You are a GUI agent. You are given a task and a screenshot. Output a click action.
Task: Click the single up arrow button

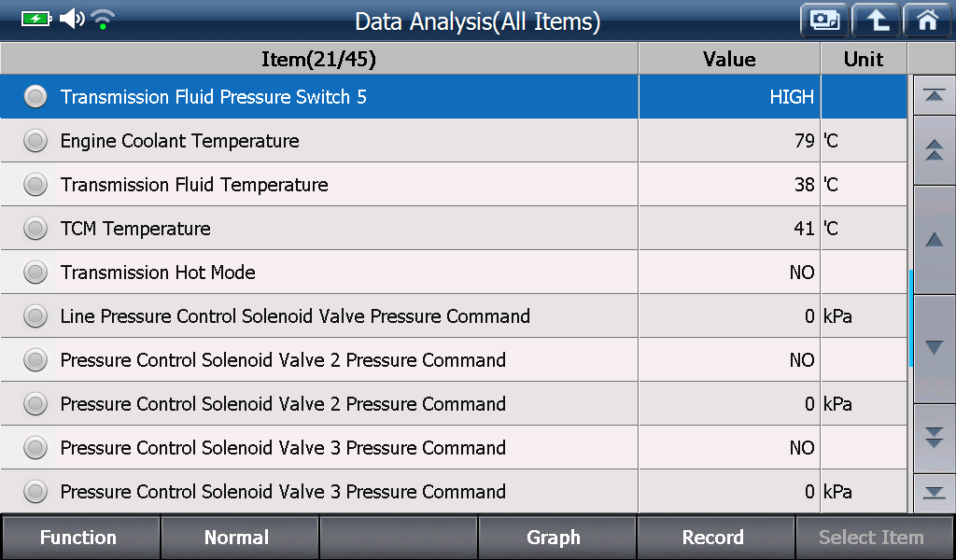click(x=934, y=240)
